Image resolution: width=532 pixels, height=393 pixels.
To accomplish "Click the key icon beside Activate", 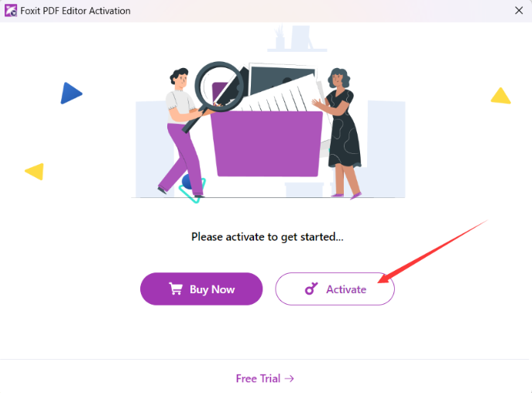I will (x=311, y=289).
